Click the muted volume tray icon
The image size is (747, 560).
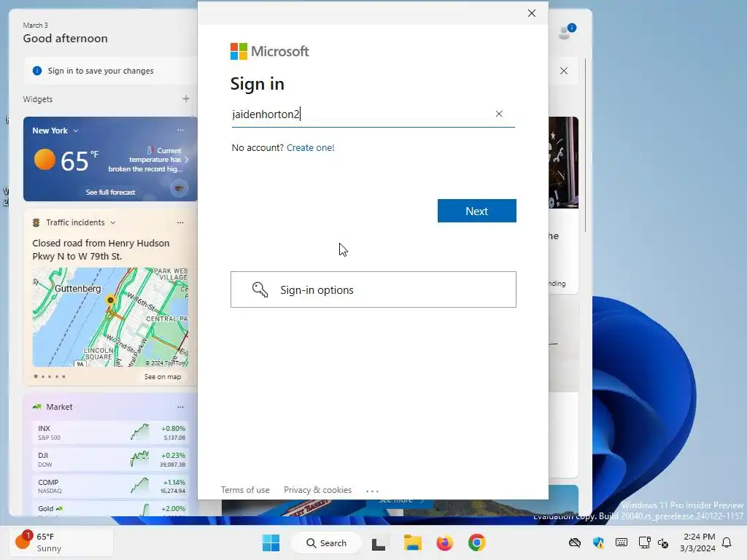662,542
